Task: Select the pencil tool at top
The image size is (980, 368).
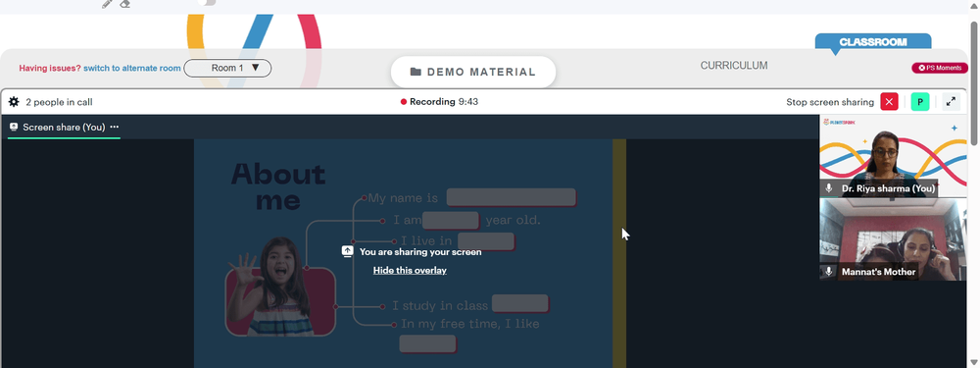Action: click(x=107, y=4)
